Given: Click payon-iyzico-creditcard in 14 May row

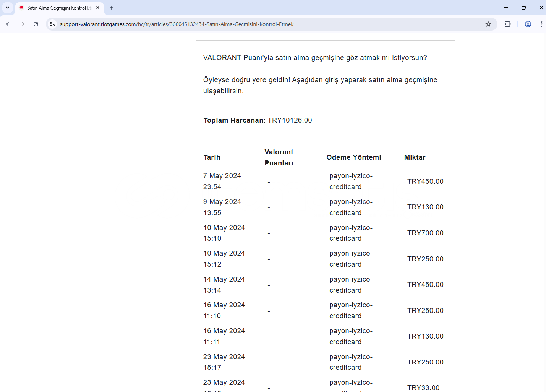Looking at the screenshot, I should point(351,285).
